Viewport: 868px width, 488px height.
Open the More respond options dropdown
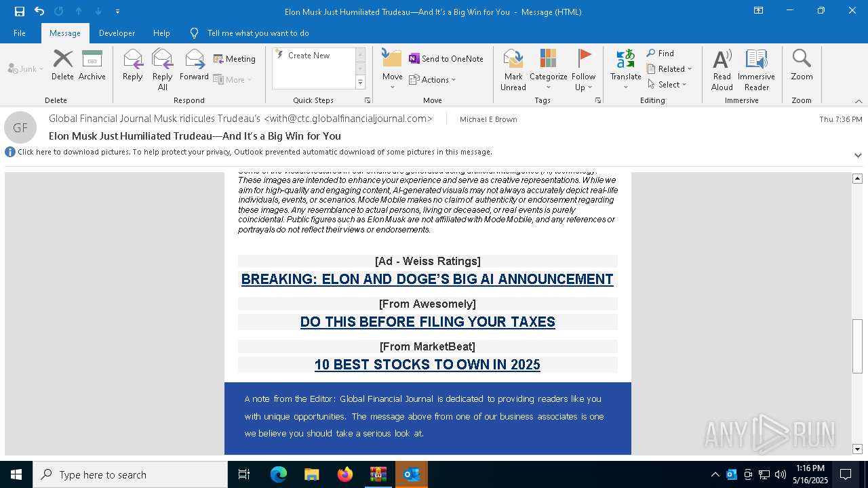tap(233, 79)
